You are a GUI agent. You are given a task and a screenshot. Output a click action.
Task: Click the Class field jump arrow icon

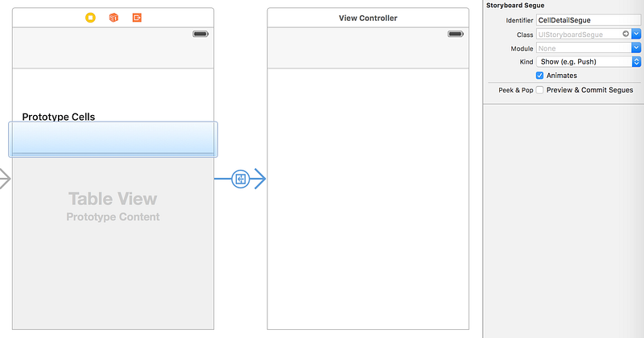pos(625,34)
